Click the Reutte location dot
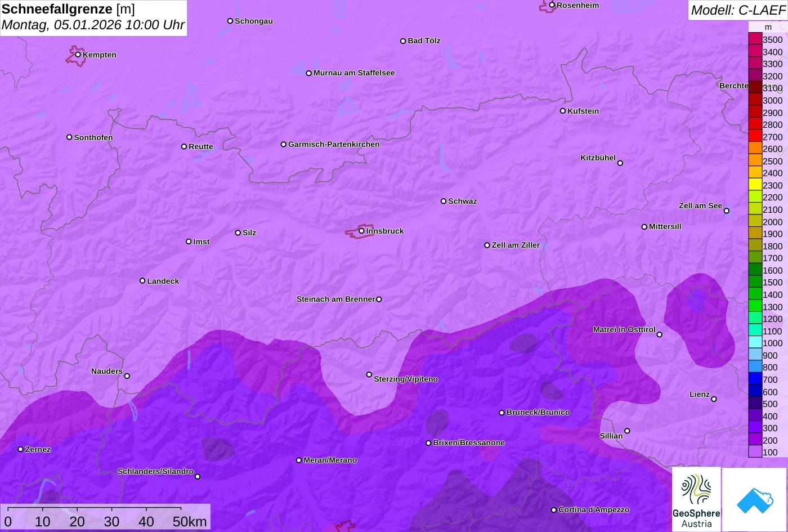The image size is (788, 532). pyautogui.click(x=184, y=146)
